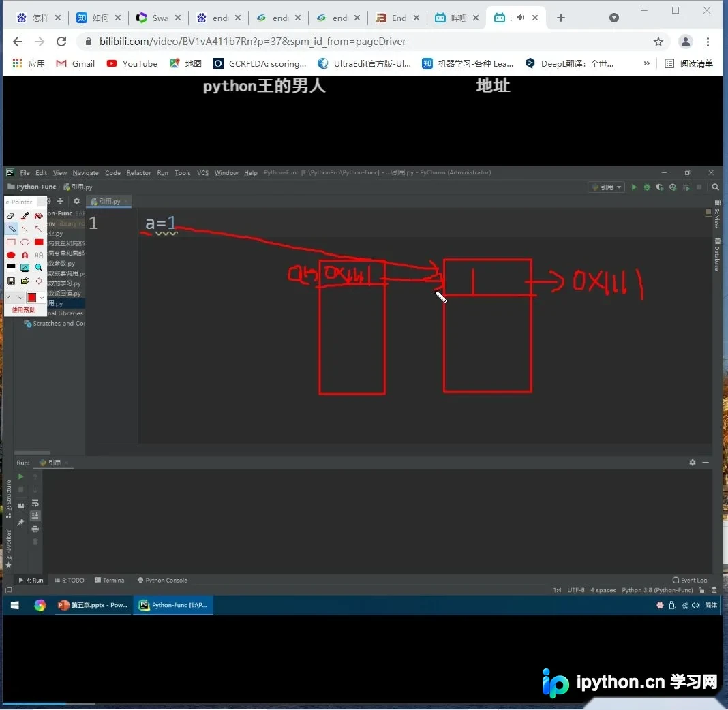Screen dimensions: 728x710
Task: Click the magnifier tool in e-Pointer
Action: [39, 267]
